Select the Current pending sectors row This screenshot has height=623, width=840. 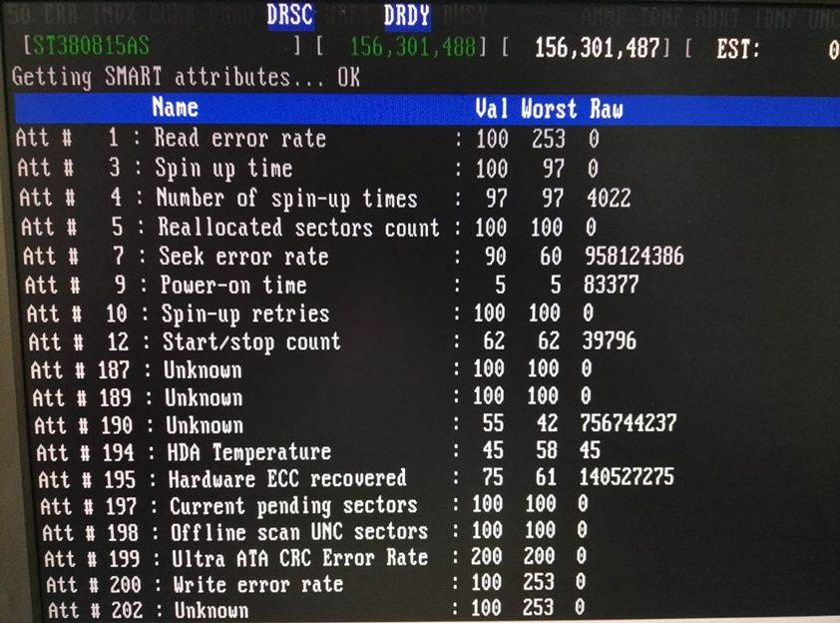click(314, 504)
